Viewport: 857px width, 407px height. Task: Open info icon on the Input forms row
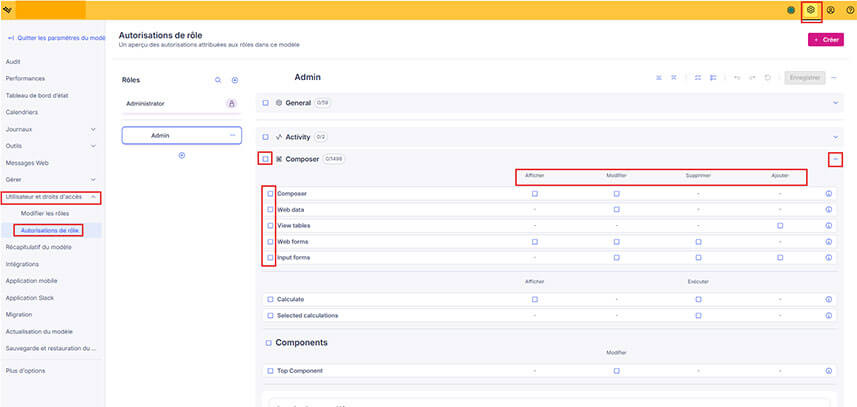pyautogui.click(x=829, y=257)
